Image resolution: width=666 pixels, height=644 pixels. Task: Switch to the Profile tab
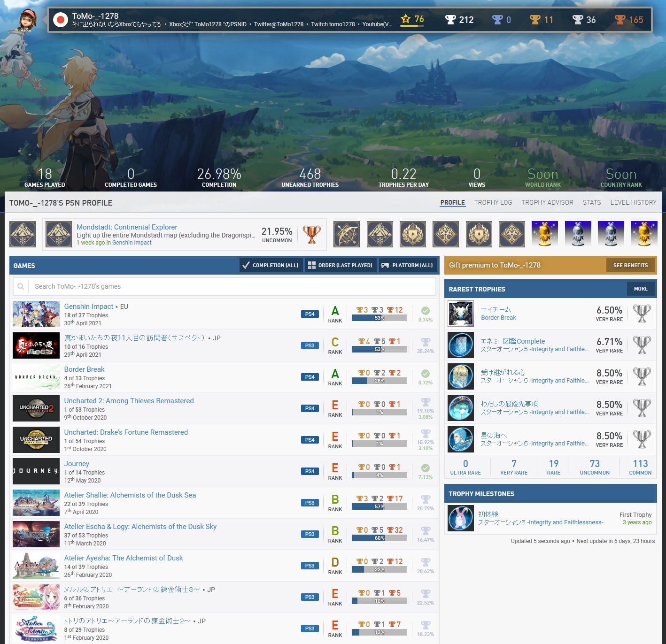(453, 202)
